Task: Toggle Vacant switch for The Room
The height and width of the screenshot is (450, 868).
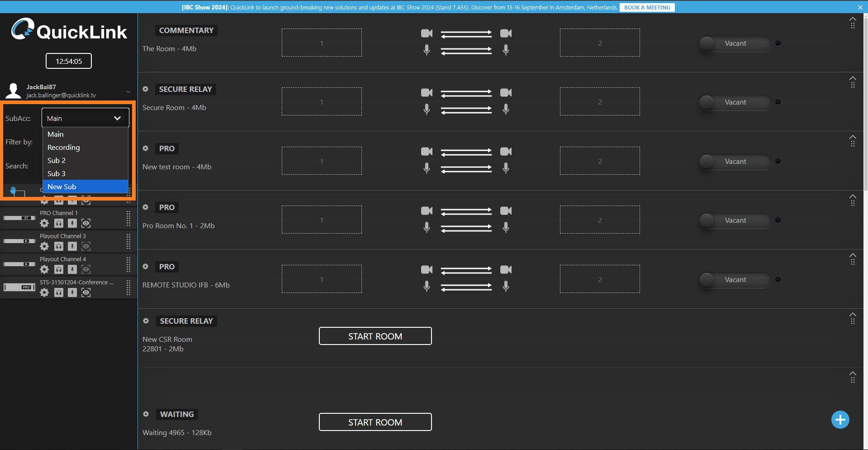Action: 734,43
